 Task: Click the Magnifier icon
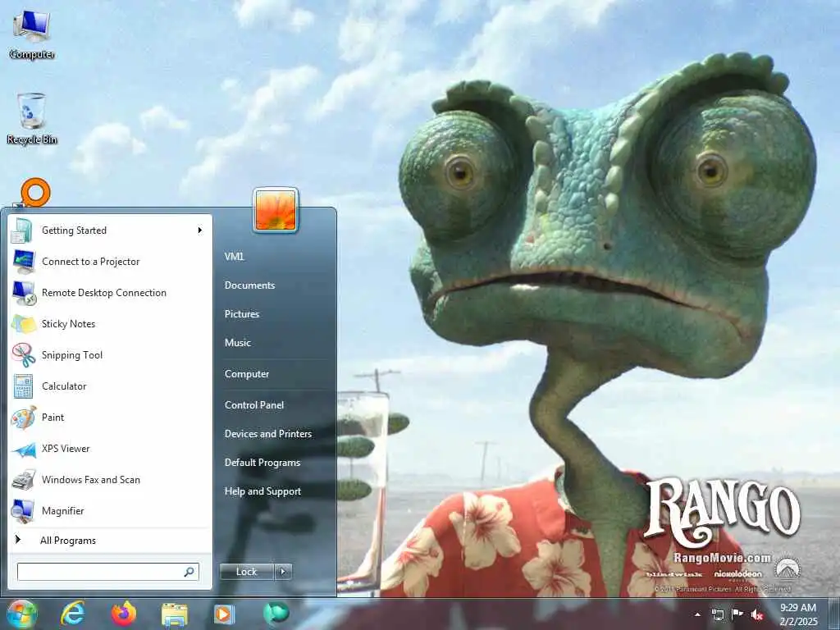click(24, 511)
